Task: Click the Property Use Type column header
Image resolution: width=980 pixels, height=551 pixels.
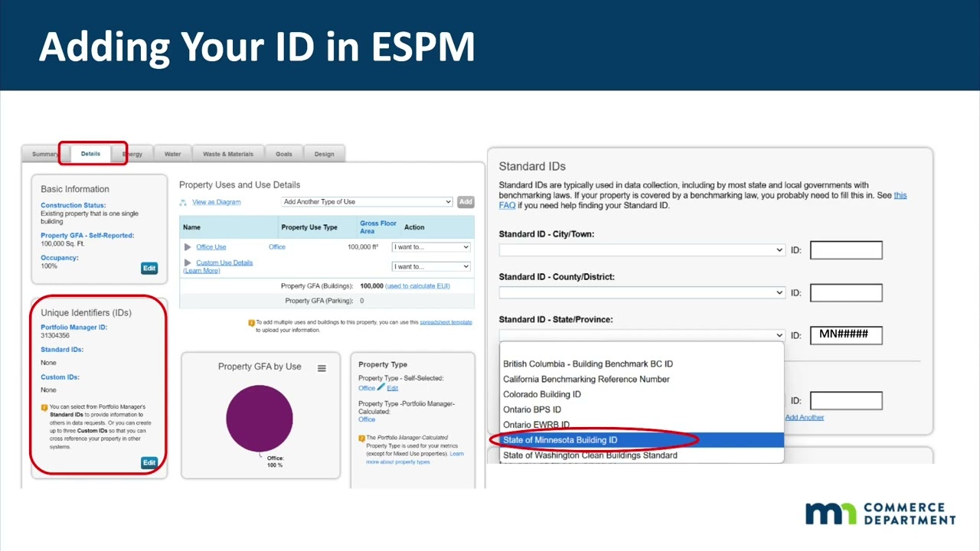Action: (309, 227)
